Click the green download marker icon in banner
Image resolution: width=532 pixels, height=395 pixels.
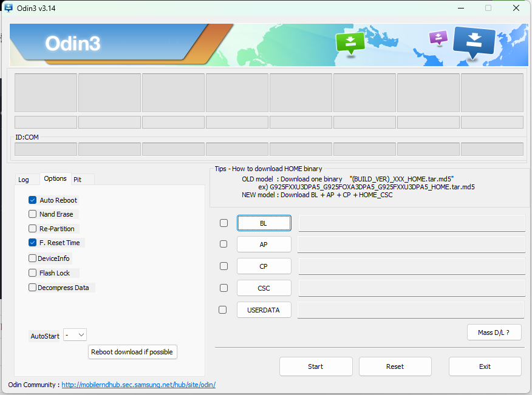pos(350,44)
